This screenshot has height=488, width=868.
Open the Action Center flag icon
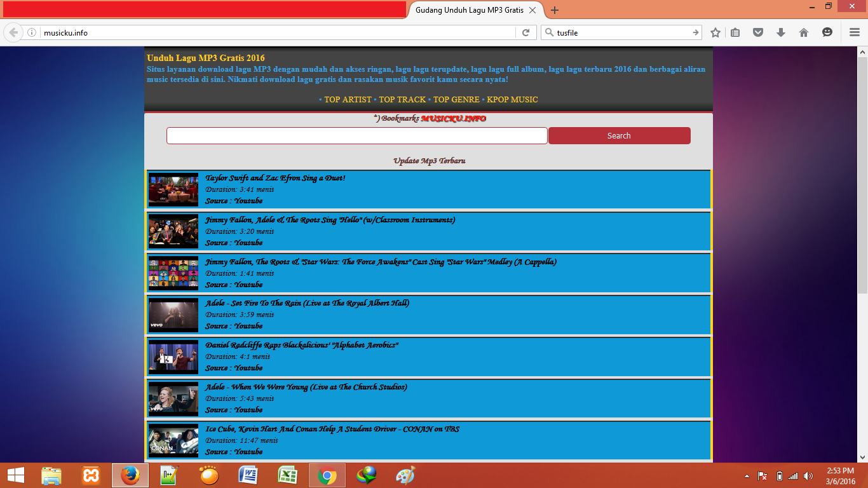[x=763, y=476]
